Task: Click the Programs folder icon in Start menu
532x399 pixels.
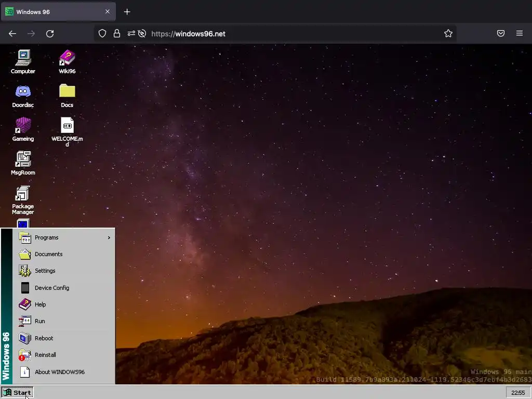Action: click(25, 237)
